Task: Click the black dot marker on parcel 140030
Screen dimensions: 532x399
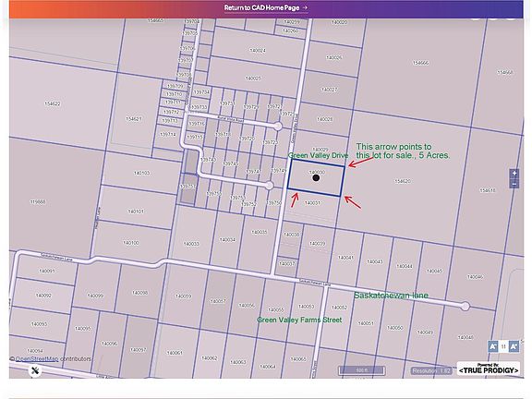Action: tap(316, 177)
